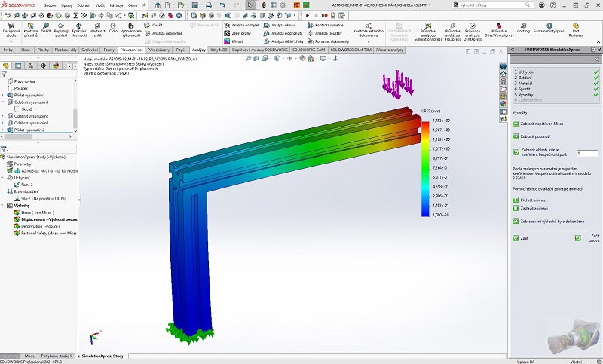Open the Part Reviewer tool

[x=576, y=29]
